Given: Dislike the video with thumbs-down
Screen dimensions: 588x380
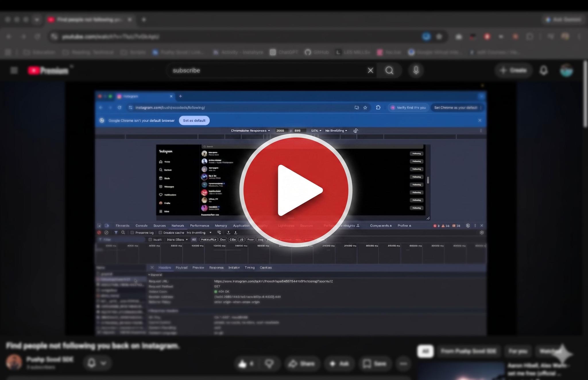Looking at the screenshot, I should (269, 364).
